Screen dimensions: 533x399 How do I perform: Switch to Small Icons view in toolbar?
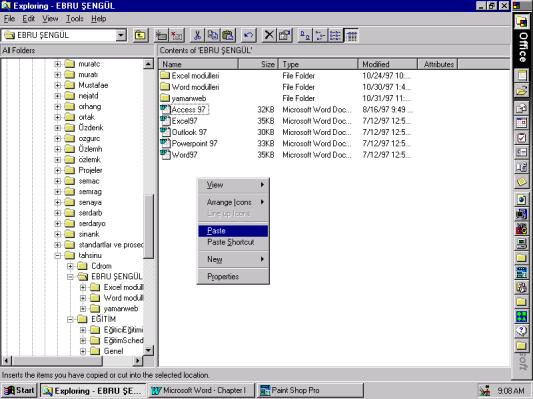coord(320,35)
